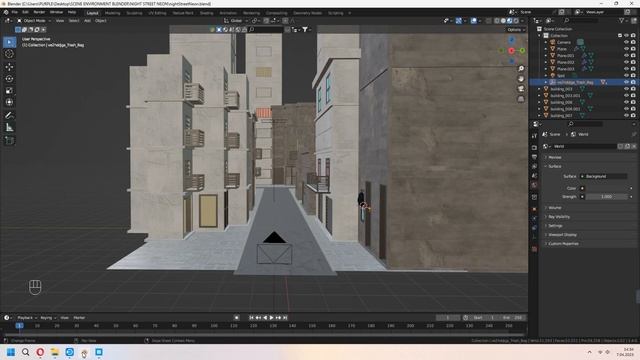The height and width of the screenshot is (360, 640).
Task: Toggle camera view gizmo icon
Action: pos(521,89)
